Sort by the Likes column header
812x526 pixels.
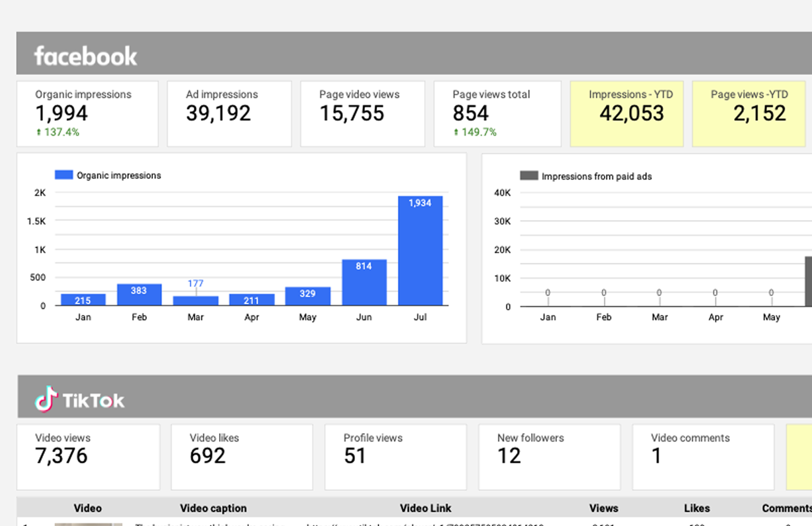(697, 508)
